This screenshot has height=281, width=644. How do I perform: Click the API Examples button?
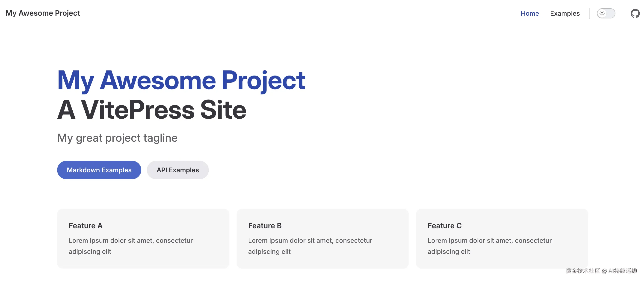click(x=177, y=170)
